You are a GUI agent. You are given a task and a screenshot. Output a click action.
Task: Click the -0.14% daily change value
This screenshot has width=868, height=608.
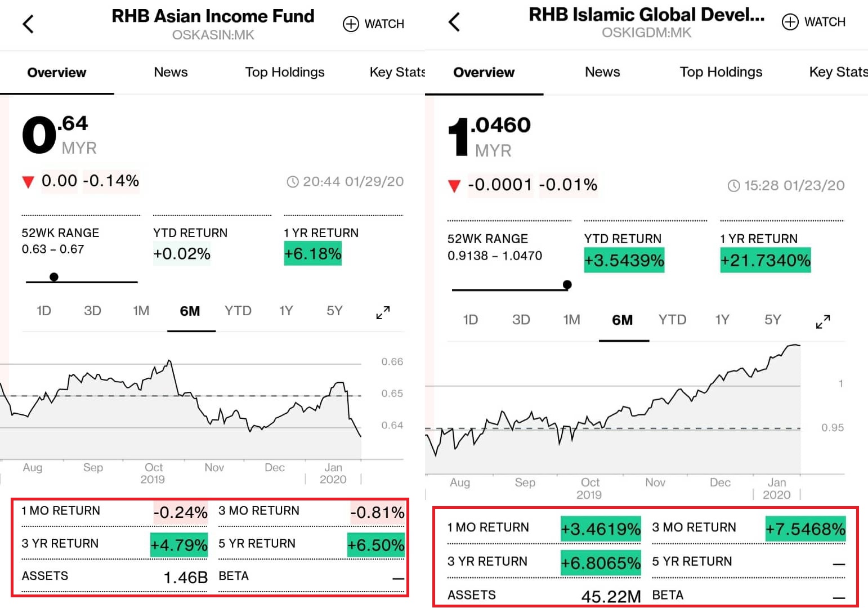(111, 181)
